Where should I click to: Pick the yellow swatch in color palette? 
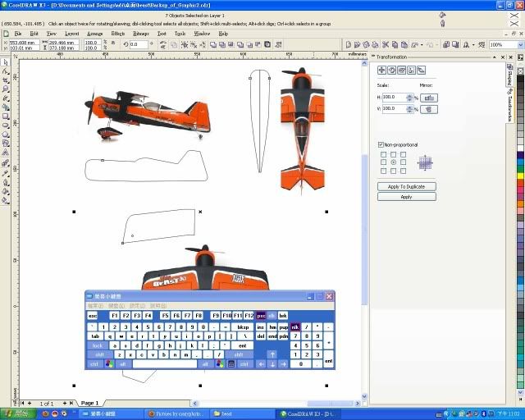click(520, 176)
